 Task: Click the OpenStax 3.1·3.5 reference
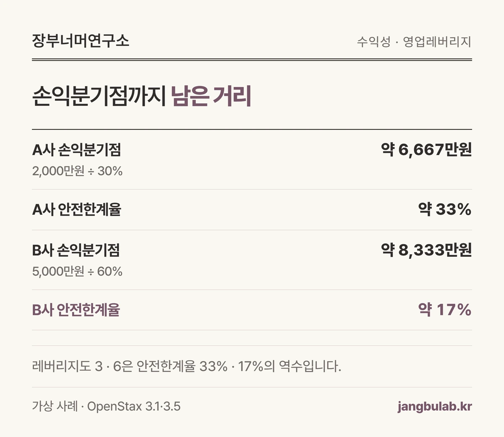(x=134, y=406)
